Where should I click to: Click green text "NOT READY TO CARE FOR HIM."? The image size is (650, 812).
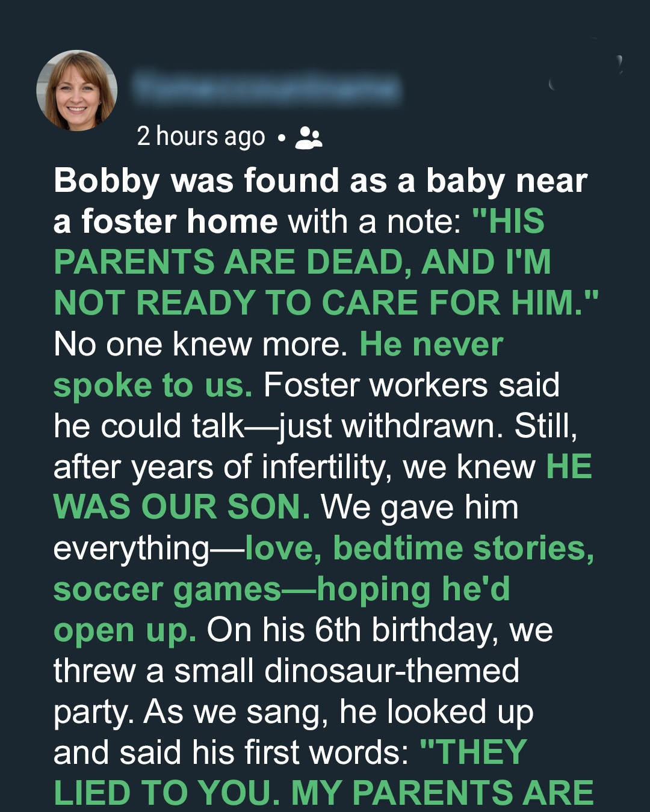point(326,303)
